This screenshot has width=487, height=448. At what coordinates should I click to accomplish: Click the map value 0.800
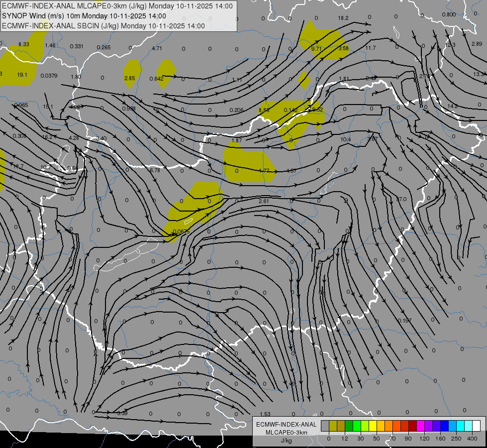[x=449, y=14]
